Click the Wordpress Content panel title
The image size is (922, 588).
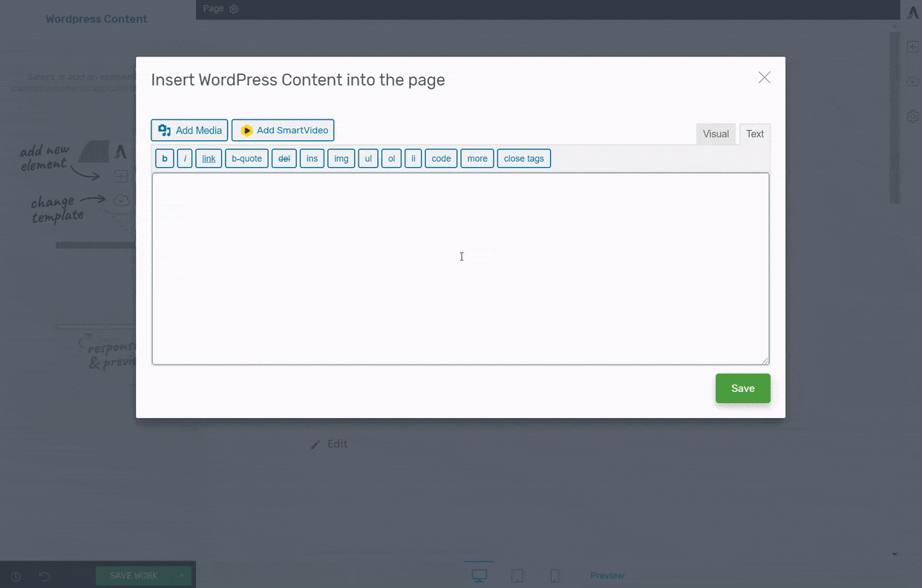click(97, 19)
